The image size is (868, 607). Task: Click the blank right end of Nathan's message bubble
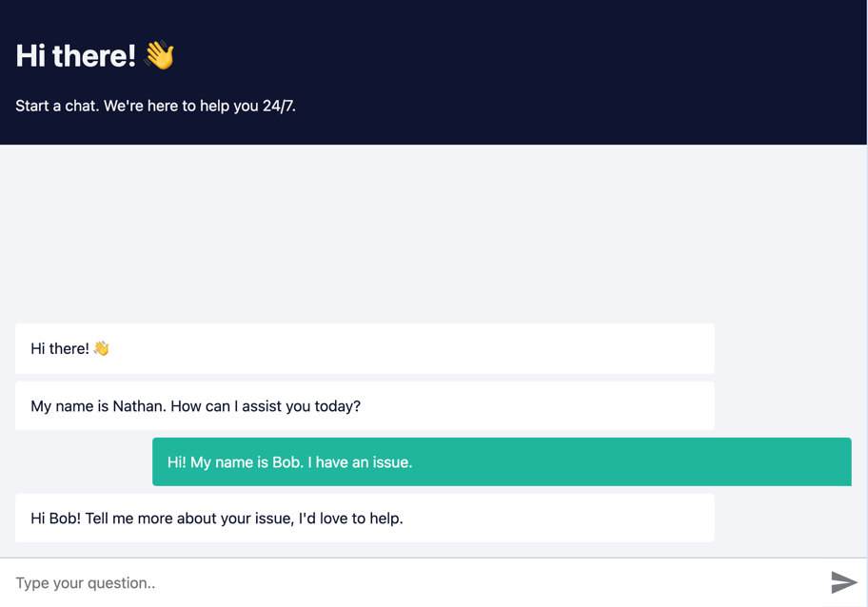point(619,406)
